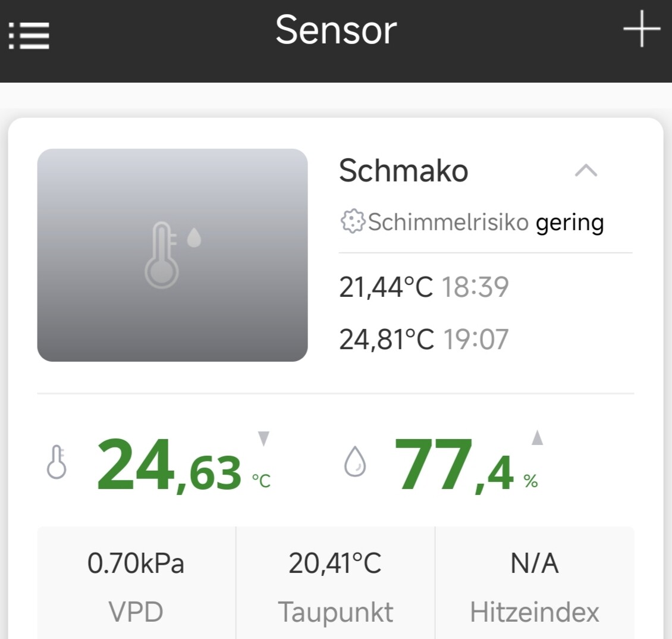
Task: Tap the minimum temperature 21,44°C entry
Action: coord(385,287)
